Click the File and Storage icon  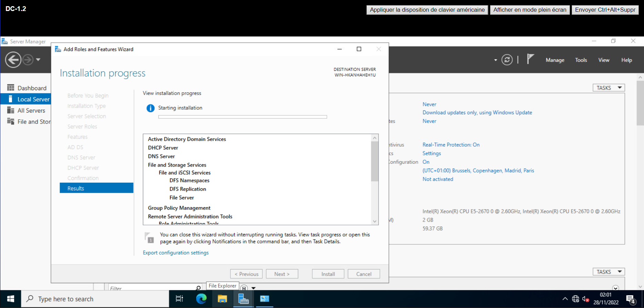[11, 121]
